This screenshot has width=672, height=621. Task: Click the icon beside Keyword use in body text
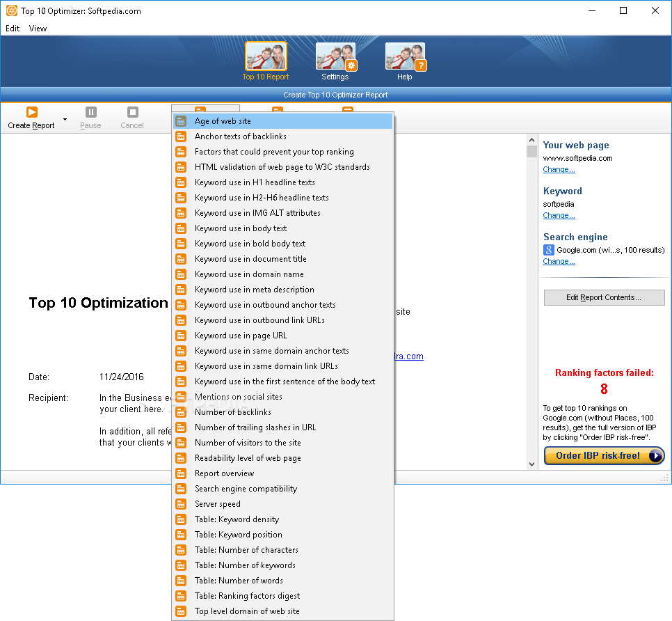click(x=181, y=228)
